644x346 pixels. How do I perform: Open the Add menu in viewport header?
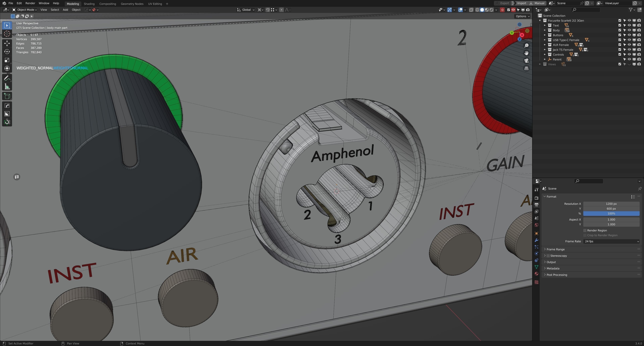pyautogui.click(x=65, y=10)
